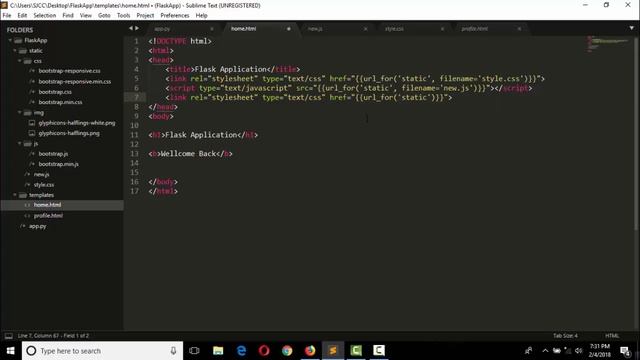Open the Edit menu
Viewport: 640px width, 360px height.
(x=22, y=16)
